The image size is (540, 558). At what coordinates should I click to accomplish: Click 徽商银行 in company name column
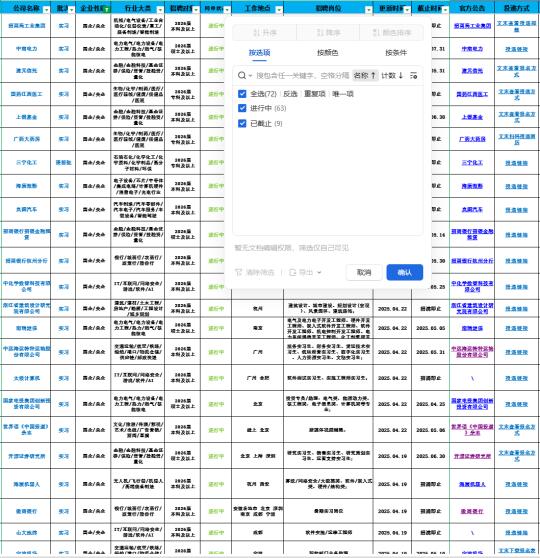[26, 511]
